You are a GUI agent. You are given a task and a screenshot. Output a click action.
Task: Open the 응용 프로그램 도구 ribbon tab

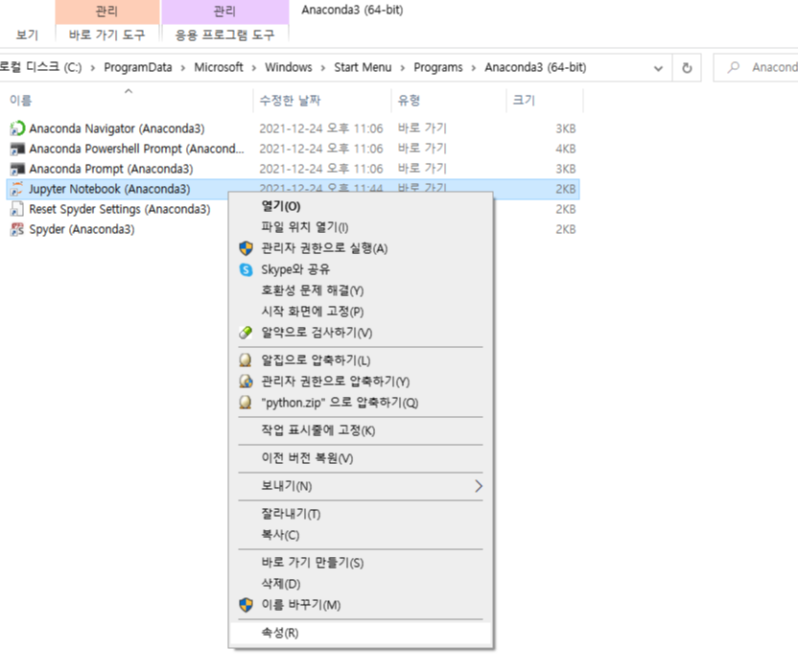(x=225, y=35)
